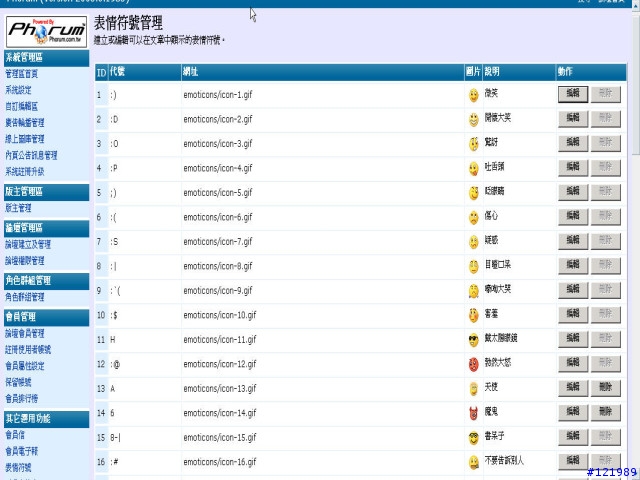
Task: Open 線上圖庫管理 online gallery sidebar link
Action: point(25,139)
